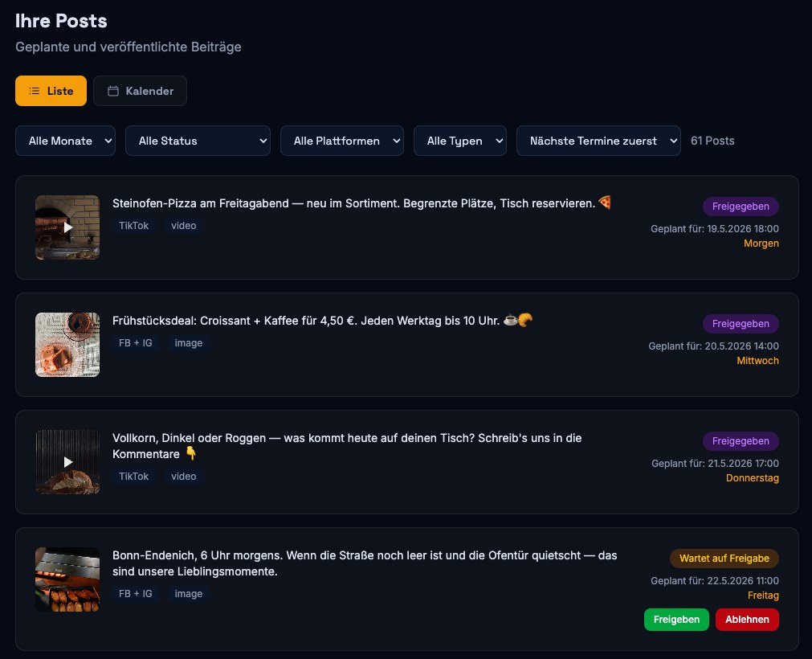Click video tag on Steinofen-Pizza post

[x=184, y=225]
